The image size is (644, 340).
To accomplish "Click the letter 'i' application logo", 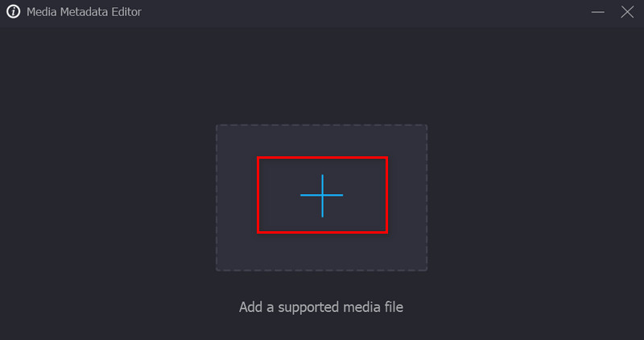I will pos(13,11).
